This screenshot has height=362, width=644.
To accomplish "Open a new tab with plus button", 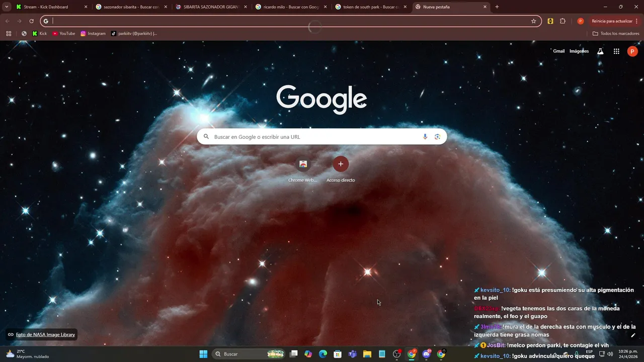I will (497, 7).
